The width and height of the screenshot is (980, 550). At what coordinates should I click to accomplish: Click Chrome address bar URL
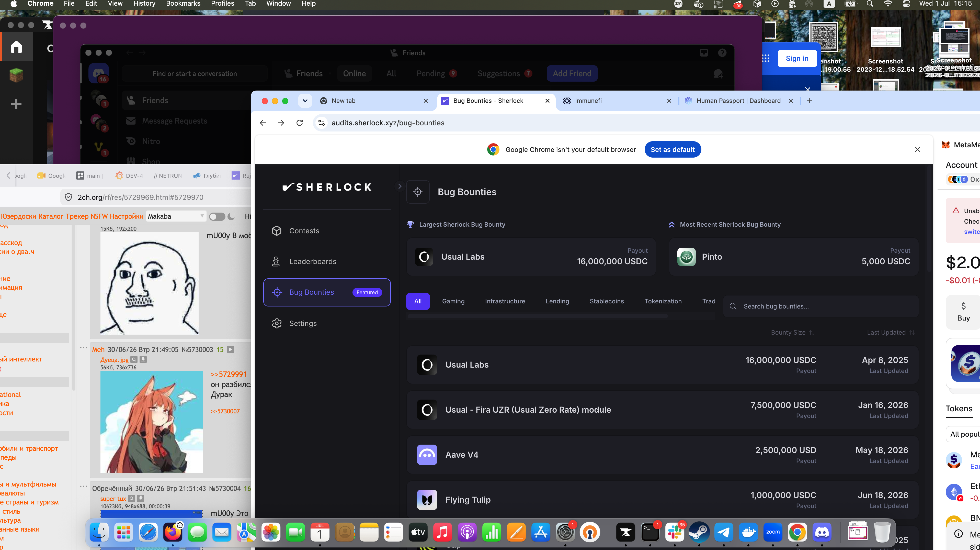(388, 123)
